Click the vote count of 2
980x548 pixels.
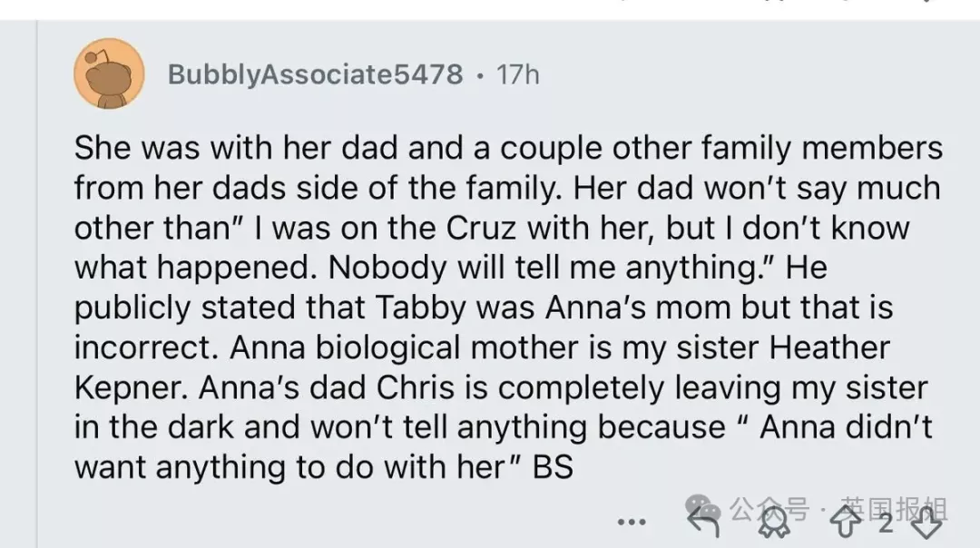pyautogui.click(x=886, y=523)
